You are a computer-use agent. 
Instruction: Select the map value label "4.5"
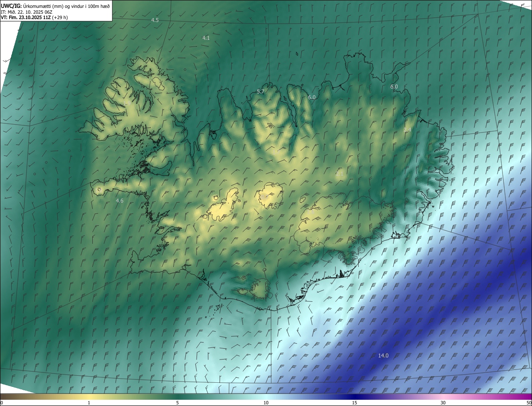pos(155,20)
